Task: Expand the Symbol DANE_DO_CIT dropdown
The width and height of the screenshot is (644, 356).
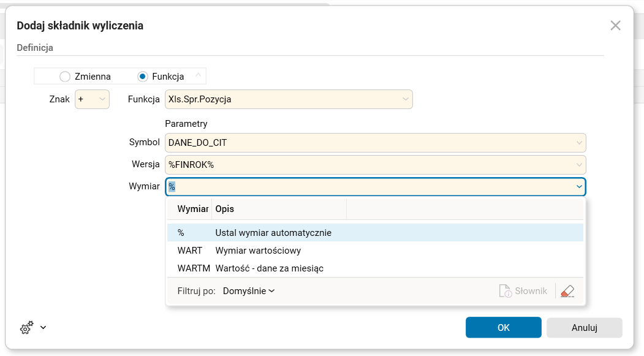Action: 578,143
